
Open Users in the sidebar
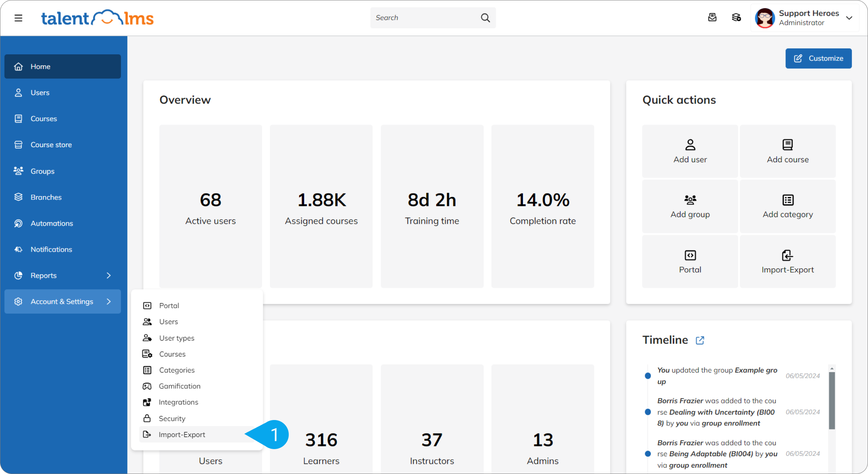click(x=63, y=92)
